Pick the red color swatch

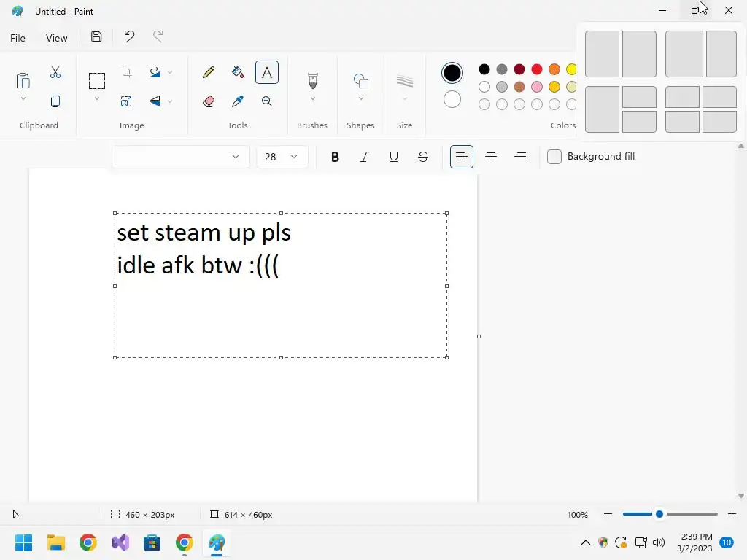click(537, 69)
